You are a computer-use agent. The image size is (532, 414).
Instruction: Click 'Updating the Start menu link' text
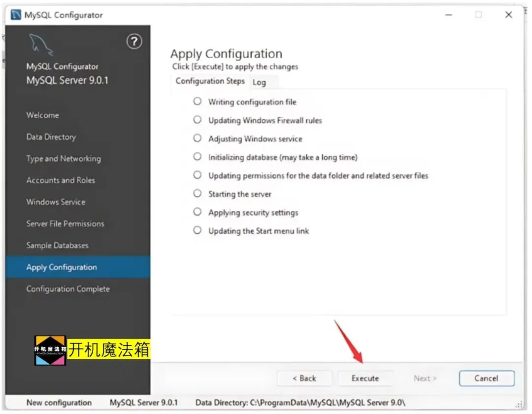259,231
